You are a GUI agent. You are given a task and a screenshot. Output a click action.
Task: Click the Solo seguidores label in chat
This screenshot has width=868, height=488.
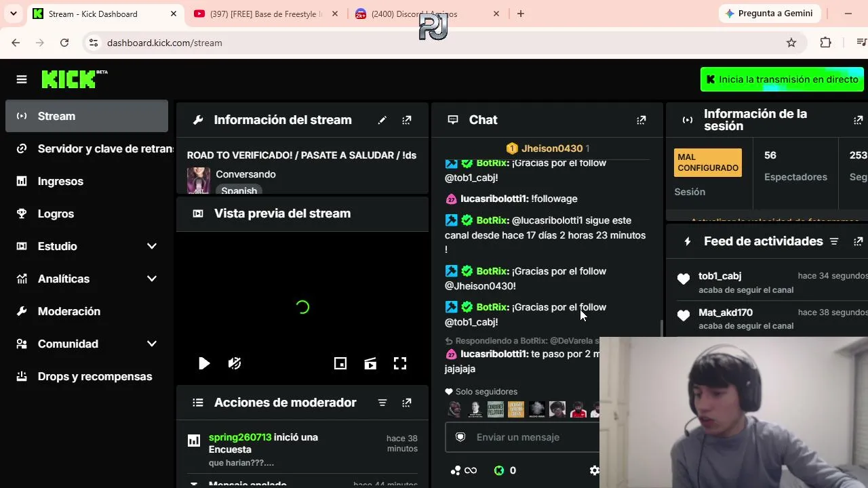pyautogui.click(x=486, y=392)
